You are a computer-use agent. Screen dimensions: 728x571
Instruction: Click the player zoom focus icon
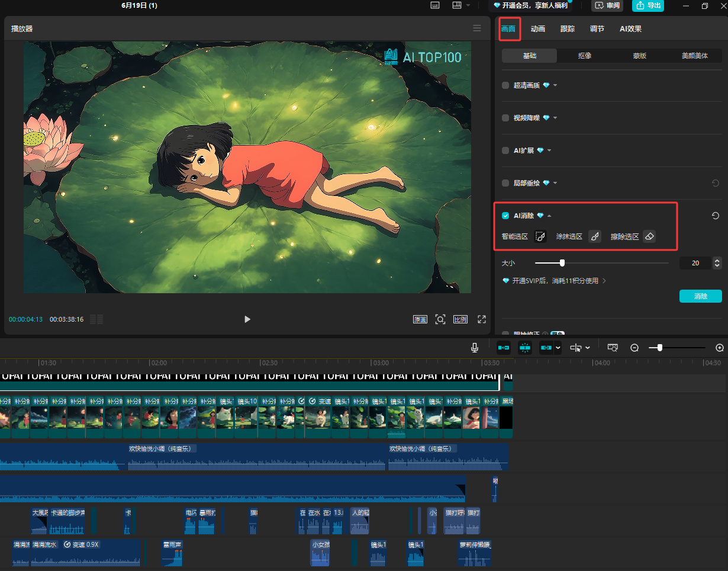pyautogui.click(x=440, y=319)
